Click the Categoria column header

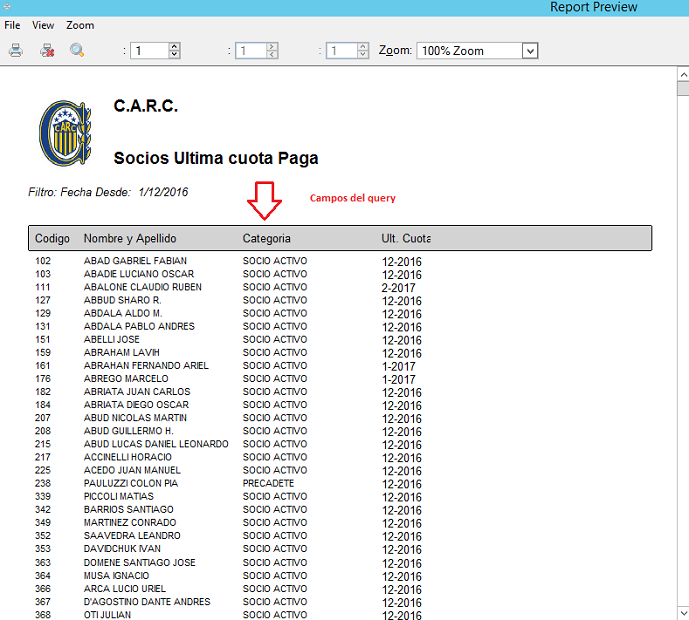[x=267, y=239]
